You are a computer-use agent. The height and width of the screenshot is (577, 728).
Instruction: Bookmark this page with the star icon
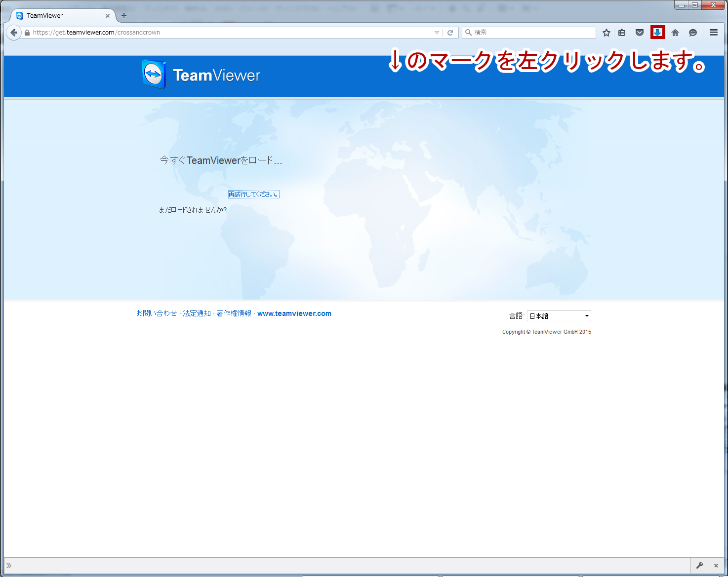click(607, 33)
